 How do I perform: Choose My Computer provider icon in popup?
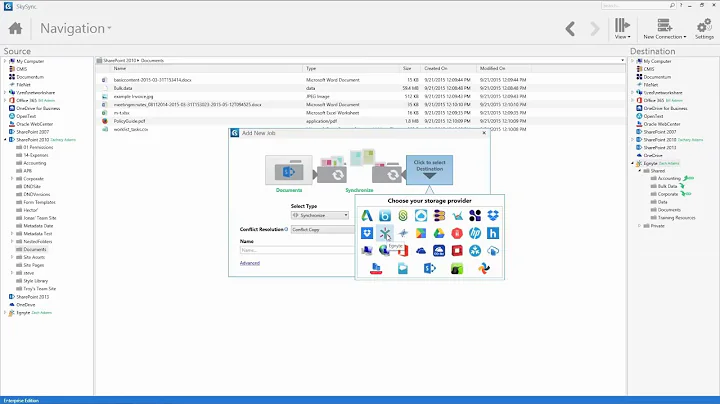click(x=367, y=251)
